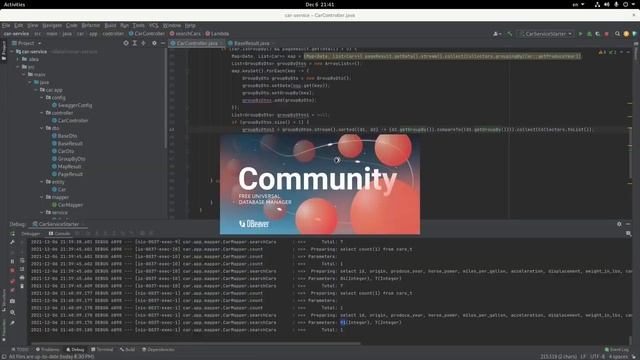Expand the .idea folder node

point(18,59)
